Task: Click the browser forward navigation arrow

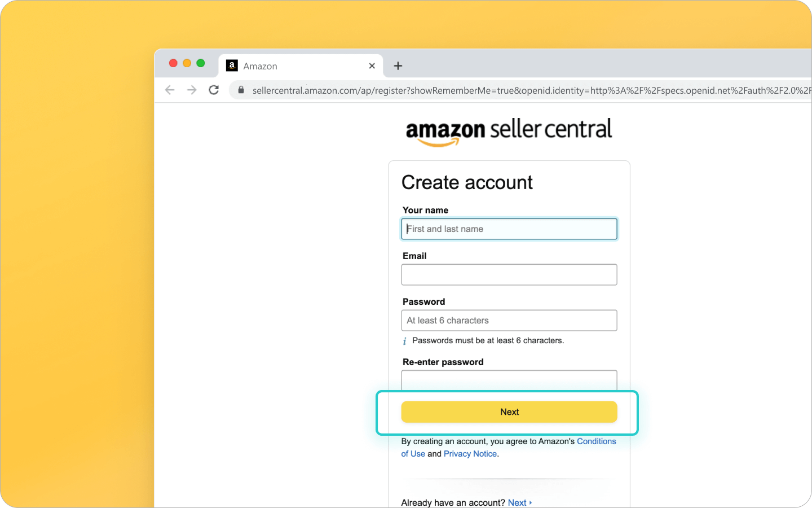Action: [191, 90]
